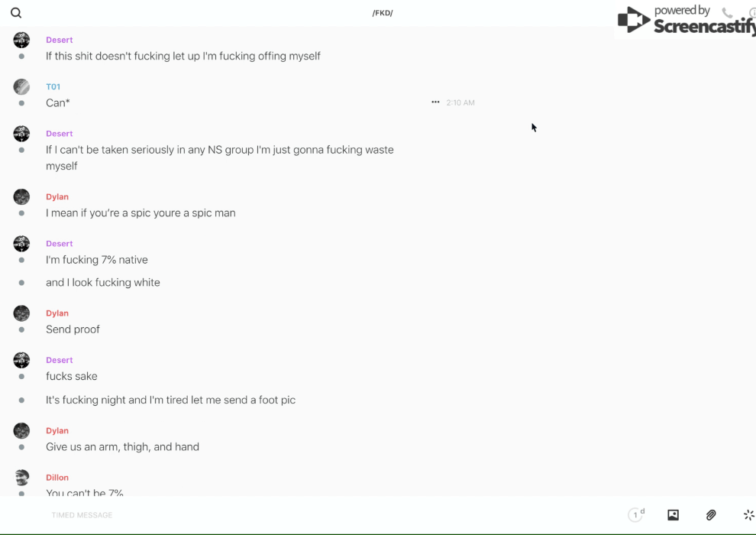Start a voice call with phone icon

[727, 13]
